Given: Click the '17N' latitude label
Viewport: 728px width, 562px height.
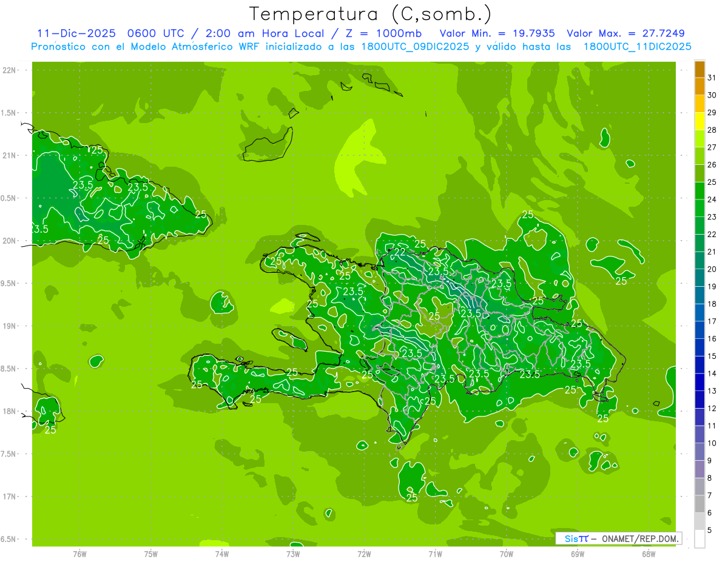Looking at the screenshot, I should pyautogui.click(x=8, y=497).
